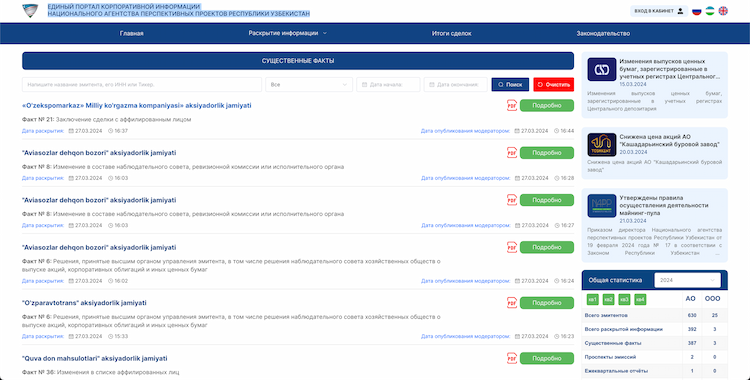
Task: Click Подробно for Quva don mahsulotlari
Action: click(x=547, y=358)
